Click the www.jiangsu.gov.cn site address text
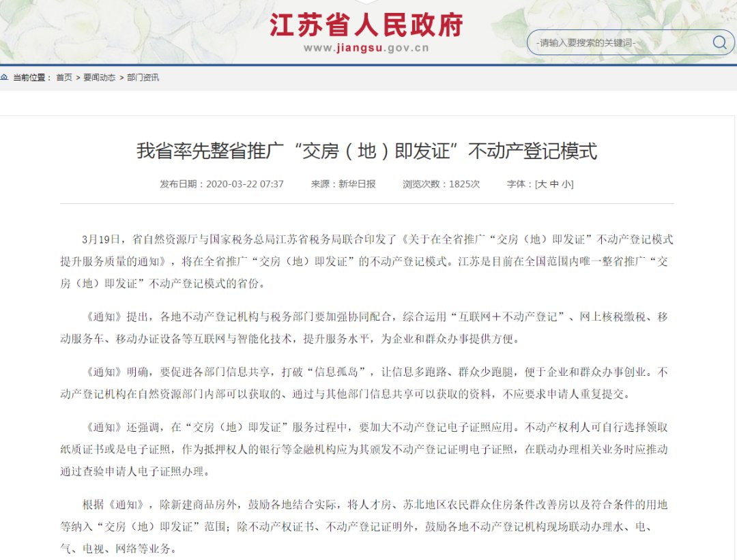The width and height of the screenshot is (737, 560). tap(366, 48)
